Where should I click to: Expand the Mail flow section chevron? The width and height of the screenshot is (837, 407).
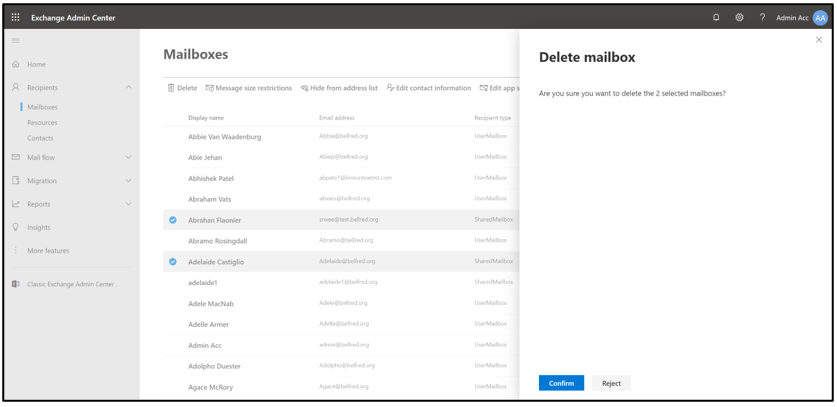(128, 158)
